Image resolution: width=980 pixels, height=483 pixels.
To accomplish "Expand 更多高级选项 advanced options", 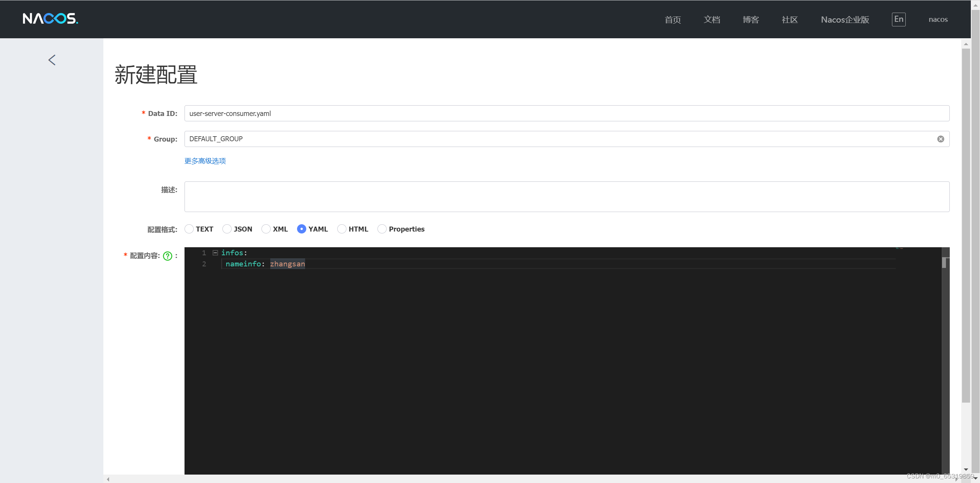I will click(205, 161).
